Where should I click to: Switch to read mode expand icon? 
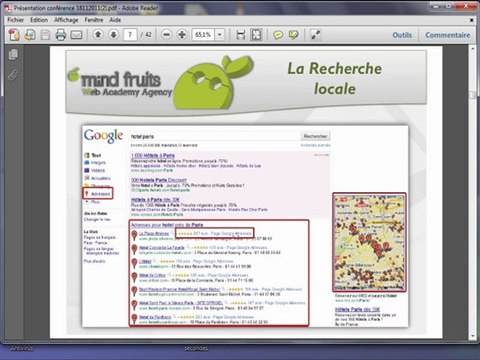[x=315, y=35]
